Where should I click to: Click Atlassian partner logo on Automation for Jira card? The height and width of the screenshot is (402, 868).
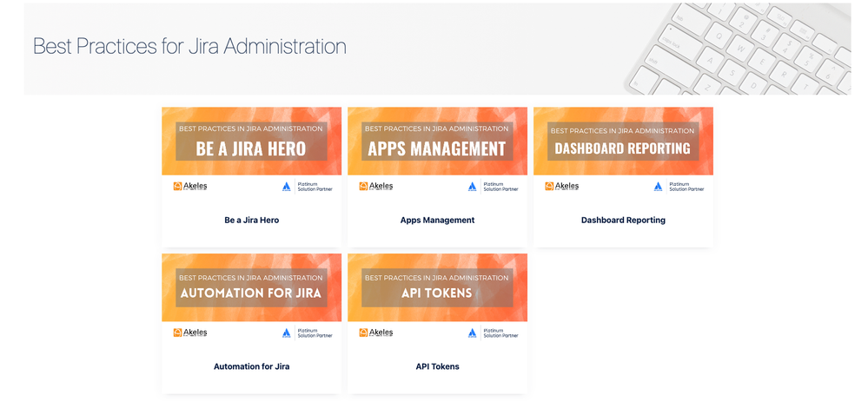286,333
